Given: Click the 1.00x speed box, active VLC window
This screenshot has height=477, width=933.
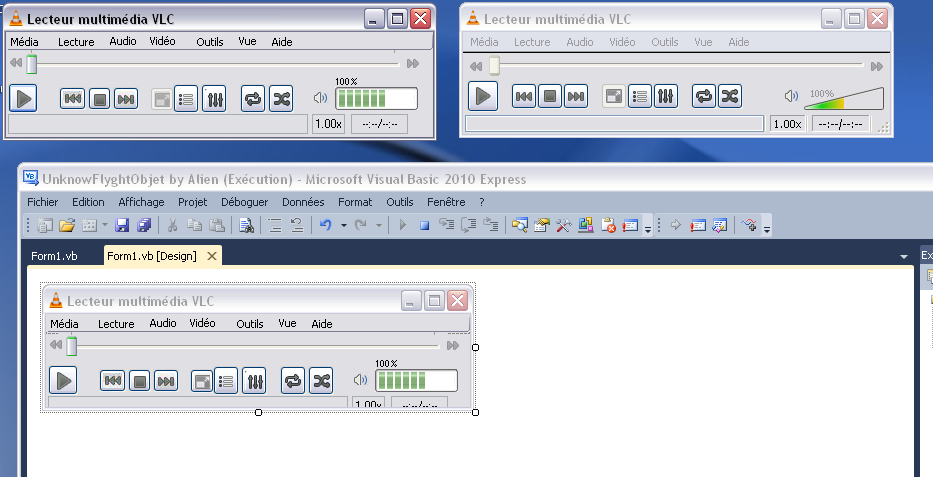Looking at the screenshot, I should pyautogui.click(x=328, y=124).
